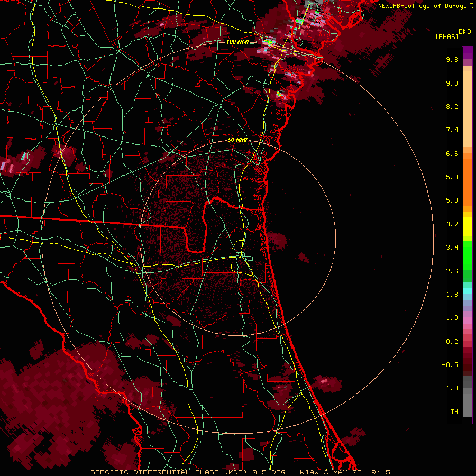
Task: Select the 6.6 scale value
Action: (452, 153)
